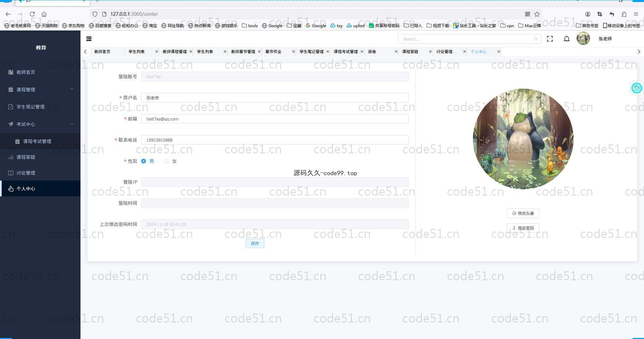
Task: Switch to 教师首页 tab
Action: [x=102, y=52]
